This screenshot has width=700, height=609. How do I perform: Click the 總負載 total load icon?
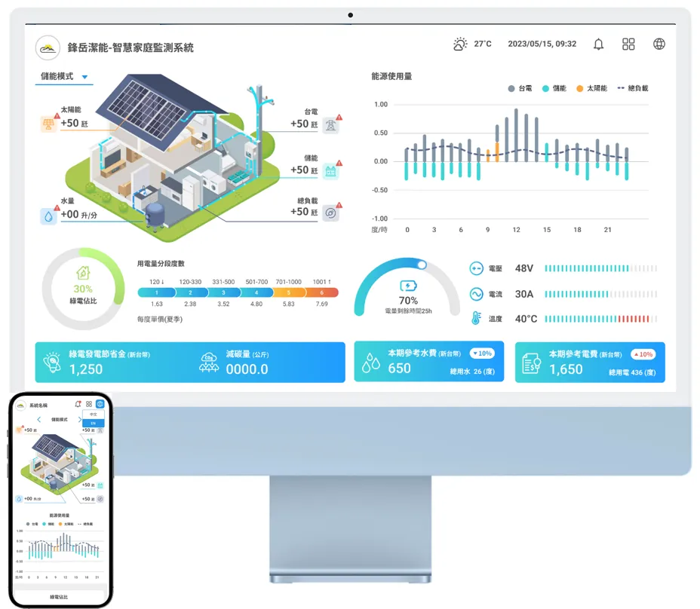click(x=331, y=213)
